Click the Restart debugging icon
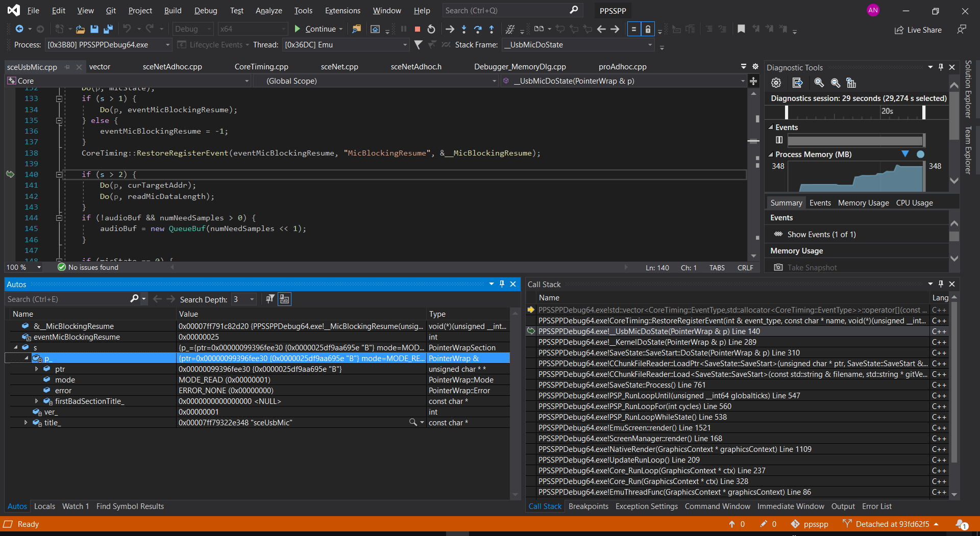Screen dimensions: 980x536 (431, 29)
